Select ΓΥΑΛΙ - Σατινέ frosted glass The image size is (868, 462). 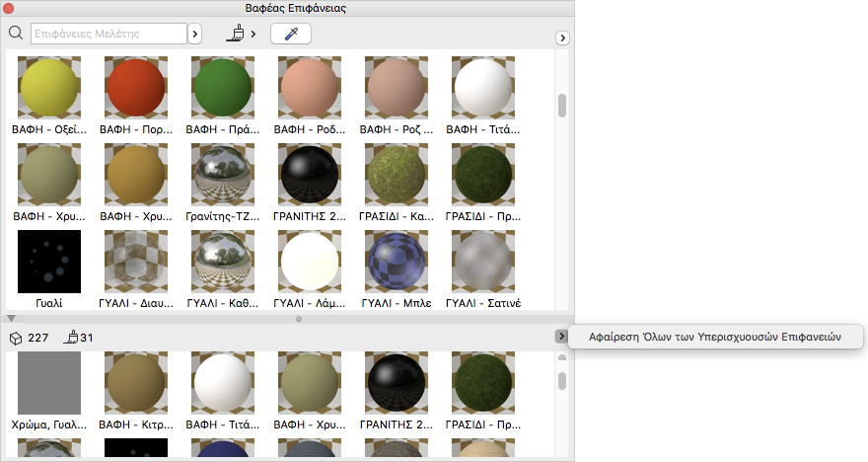[x=483, y=262]
